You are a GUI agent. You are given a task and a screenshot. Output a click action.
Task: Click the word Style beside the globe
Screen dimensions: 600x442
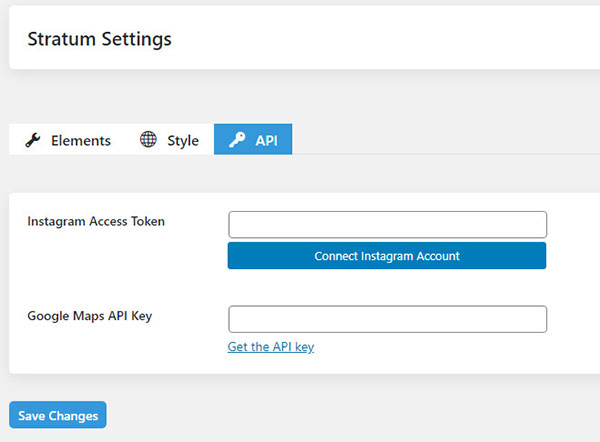pos(183,141)
